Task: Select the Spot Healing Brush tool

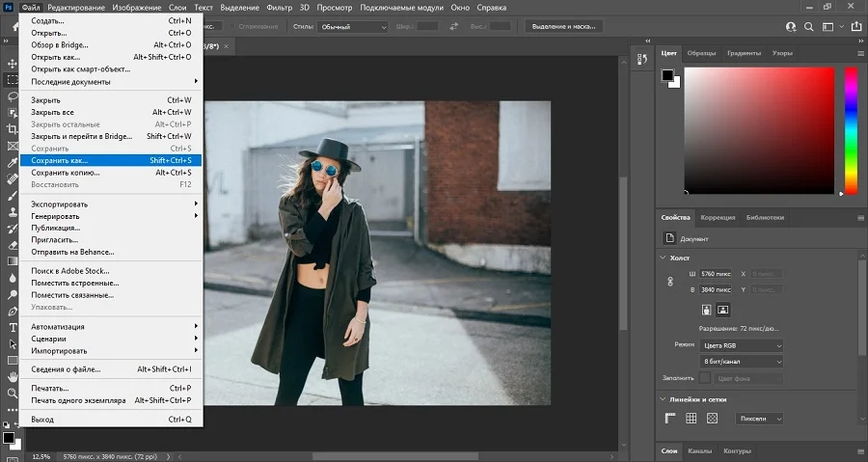Action: (13, 178)
